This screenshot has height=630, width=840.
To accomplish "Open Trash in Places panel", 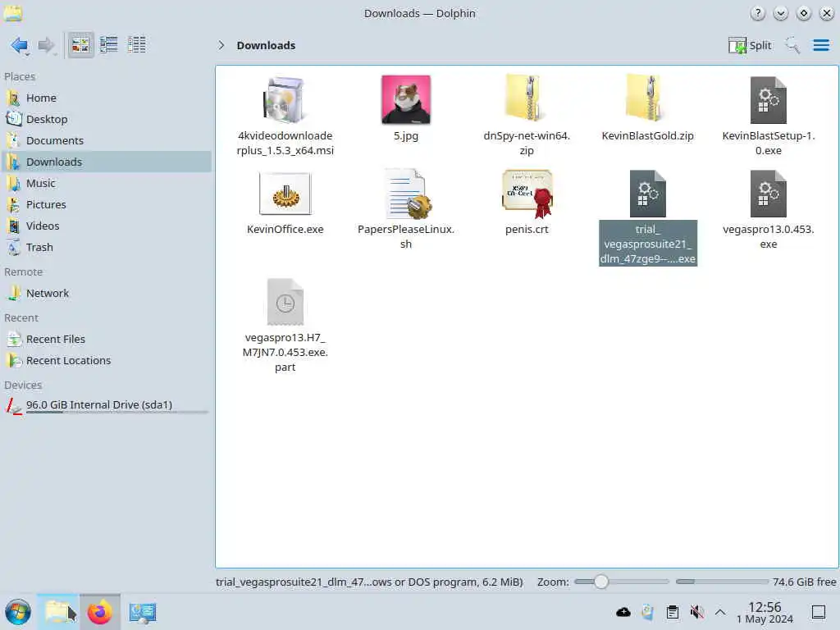I will pyautogui.click(x=107, y=248).
